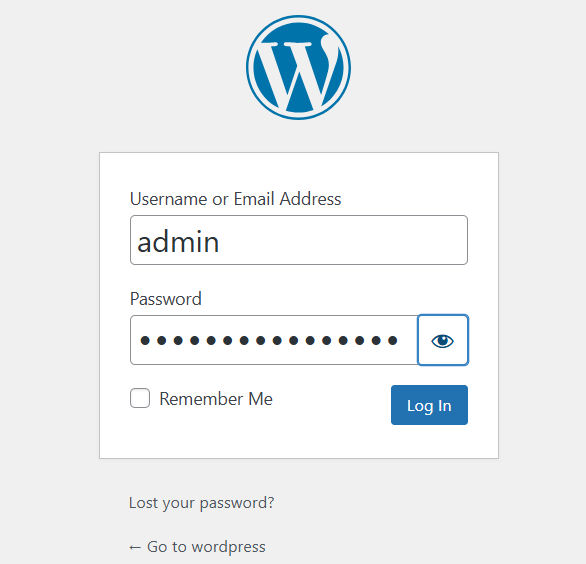Click the Password label above the field
This screenshot has height=564, width=586.
(166, 299)
